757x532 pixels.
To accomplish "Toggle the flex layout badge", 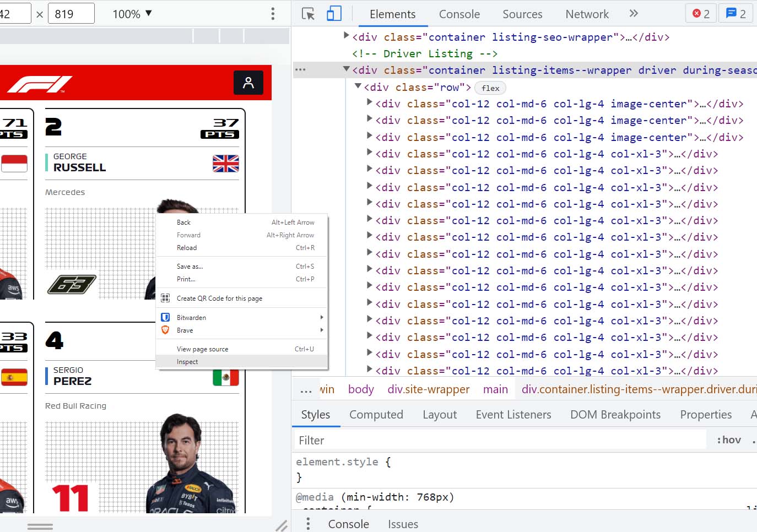I will [490, 88].
